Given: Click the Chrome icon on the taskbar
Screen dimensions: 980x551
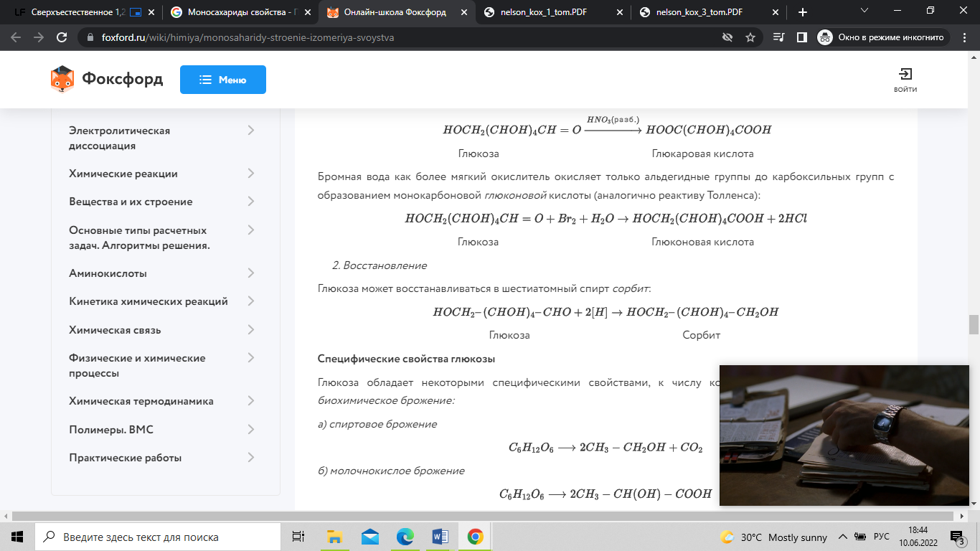Looking at the screenshot, I should tap(475, 537).
